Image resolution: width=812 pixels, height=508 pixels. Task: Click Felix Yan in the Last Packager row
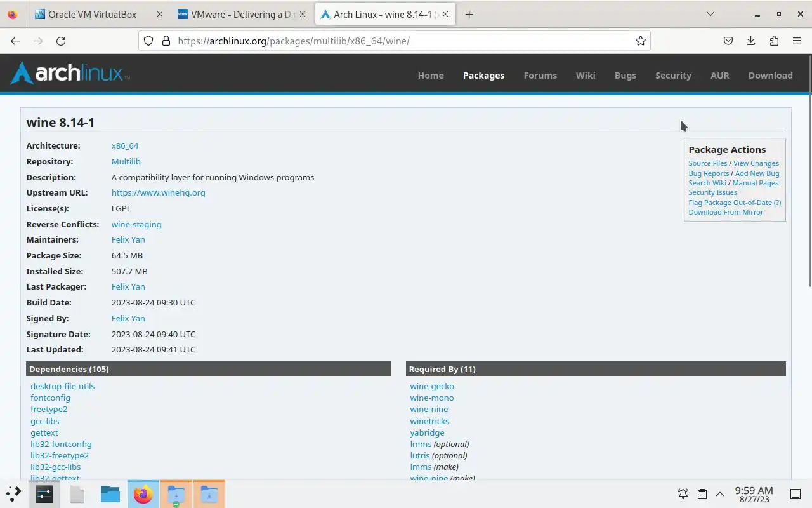tap(128, 286)
